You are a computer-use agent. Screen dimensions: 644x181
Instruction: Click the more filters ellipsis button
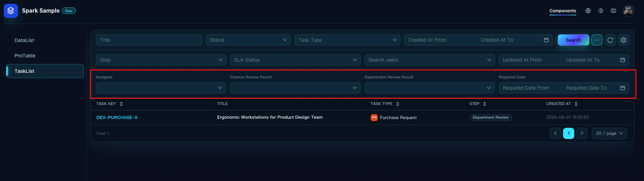click(597, 40)
